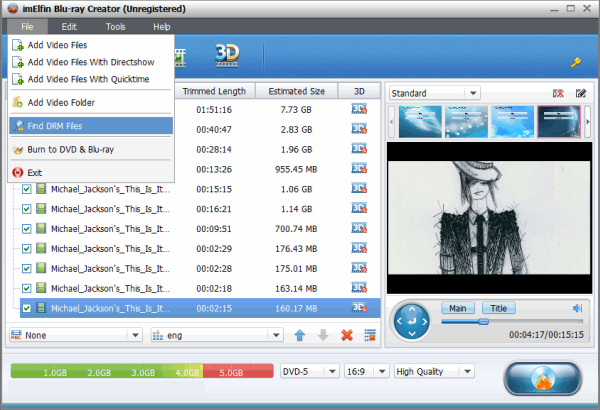Screen dimensions: 600x410
Task: Choose Exit from the File menu
Action: pos(91,173)
